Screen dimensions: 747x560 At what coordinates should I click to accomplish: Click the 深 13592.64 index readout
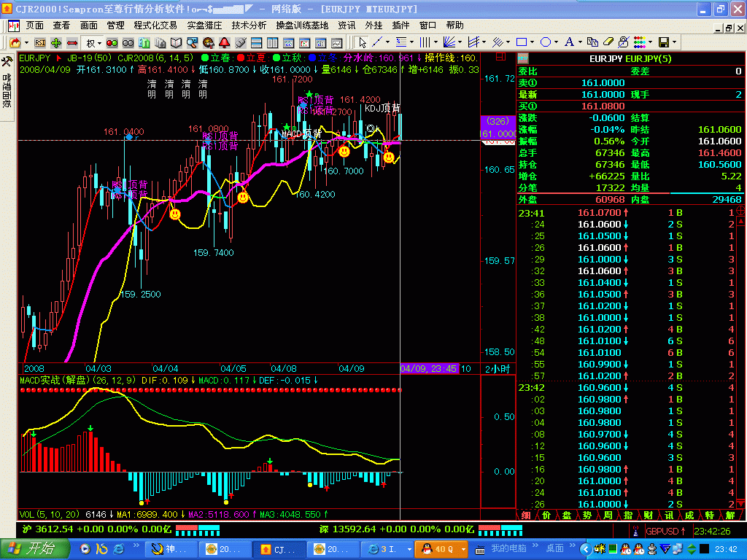coord(397,529)
